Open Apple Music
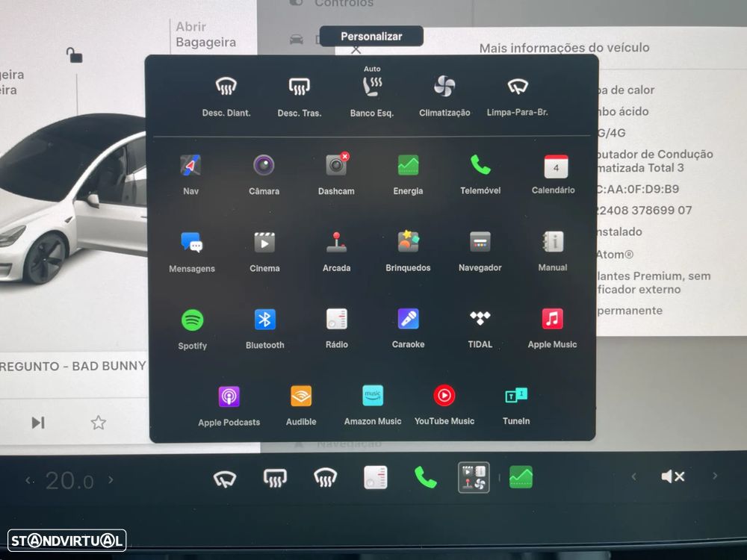Image resolution: width=747 pixels, height=560 pixels. coord(552,328)
